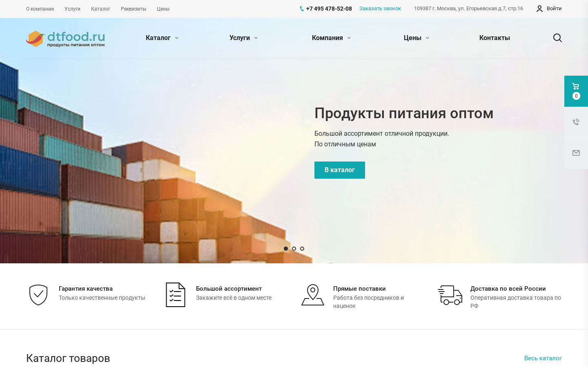
Task: Click the cart item count badge
Action: click(576, 96)
